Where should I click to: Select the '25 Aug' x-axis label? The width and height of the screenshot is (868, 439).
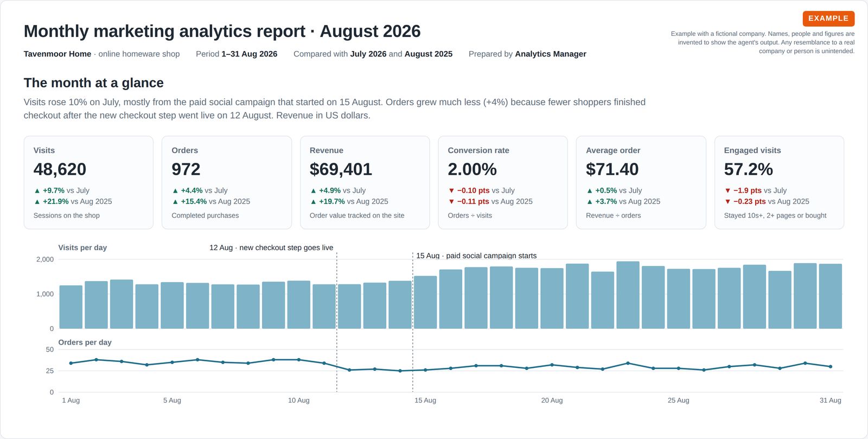pos(678,400)
